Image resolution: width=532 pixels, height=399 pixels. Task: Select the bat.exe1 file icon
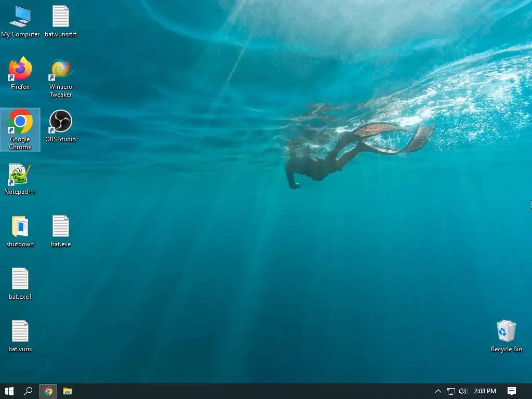point(20,284)
